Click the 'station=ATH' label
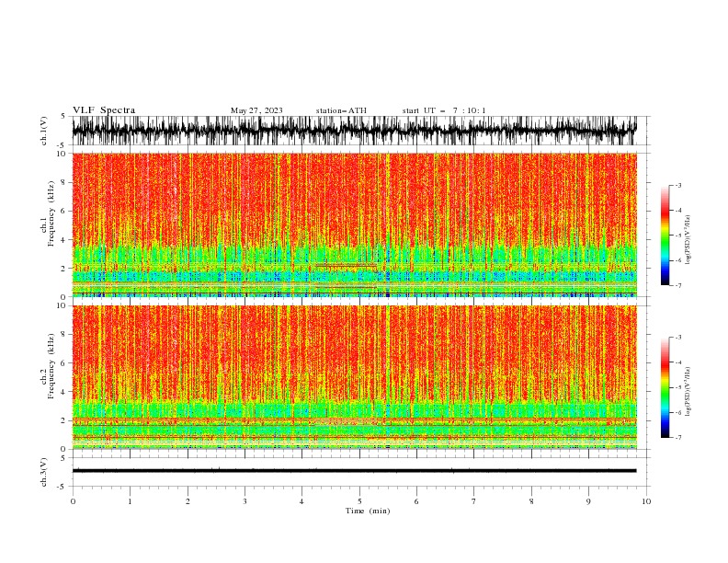This screenshot has height=563, width=728. (341, 110)
